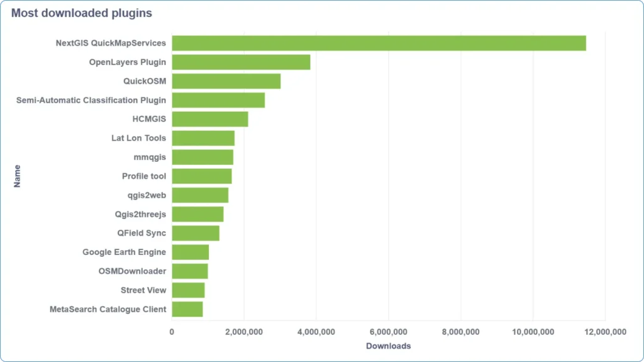The height and width of the screenshot is (362, 644).
Task: Select the Google Earth Engine bar
Action: click(x=190, y=252)
